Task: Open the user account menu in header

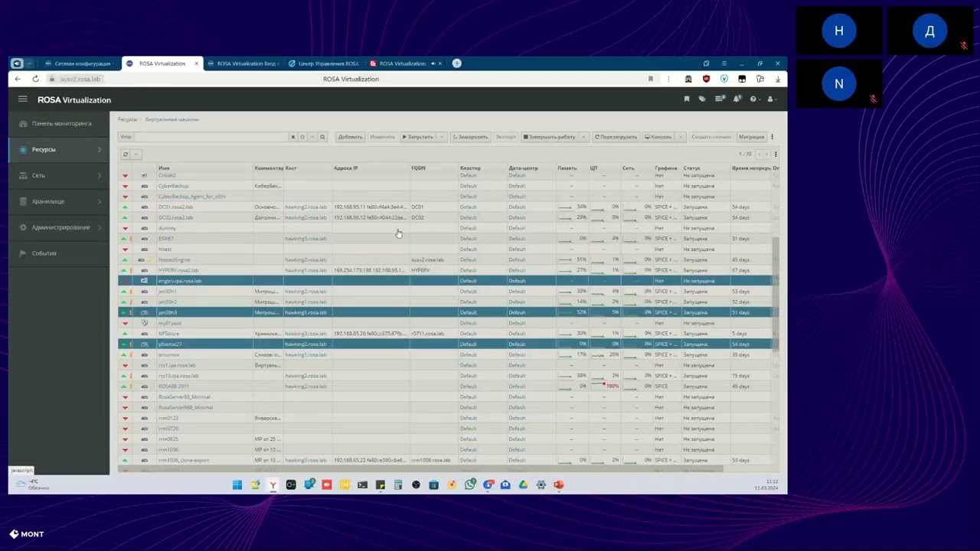Action: pyautogui.click(x=772, y=99)
